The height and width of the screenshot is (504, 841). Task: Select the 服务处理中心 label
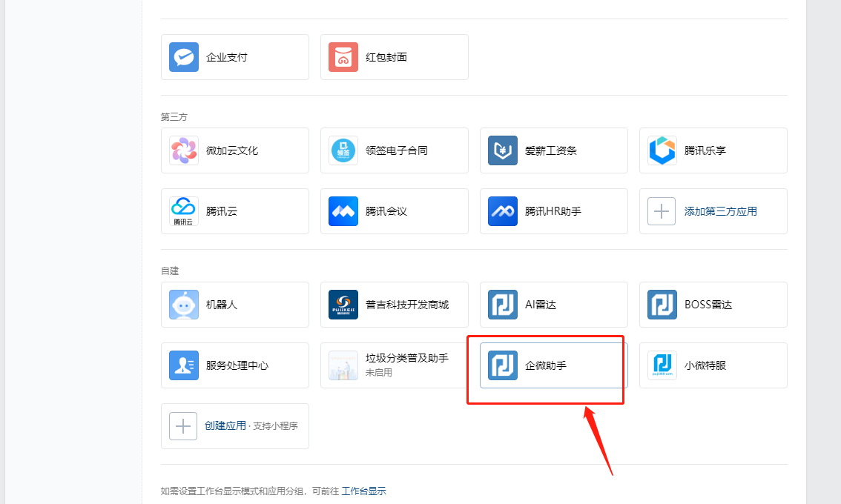point(237,365)
